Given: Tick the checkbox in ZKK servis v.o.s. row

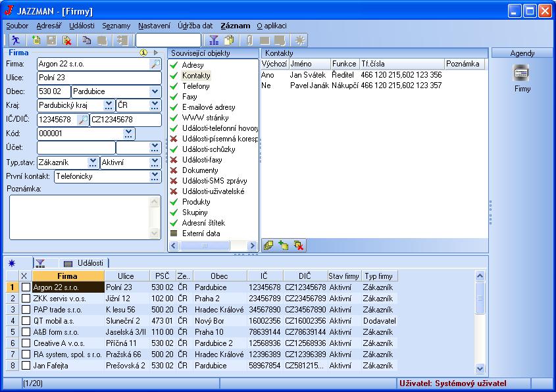Looking at the screenshot, I should pyautogui.click(x=25, y=299).
